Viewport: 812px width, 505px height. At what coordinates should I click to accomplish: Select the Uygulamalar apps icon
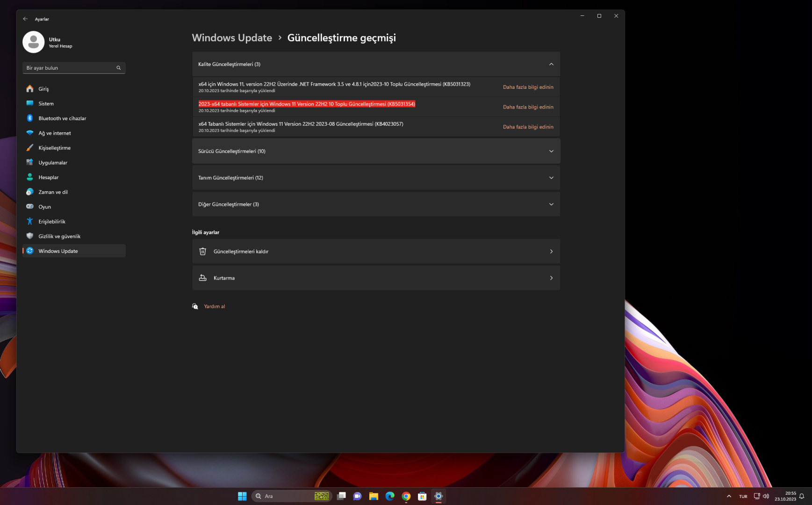(30, 162)
